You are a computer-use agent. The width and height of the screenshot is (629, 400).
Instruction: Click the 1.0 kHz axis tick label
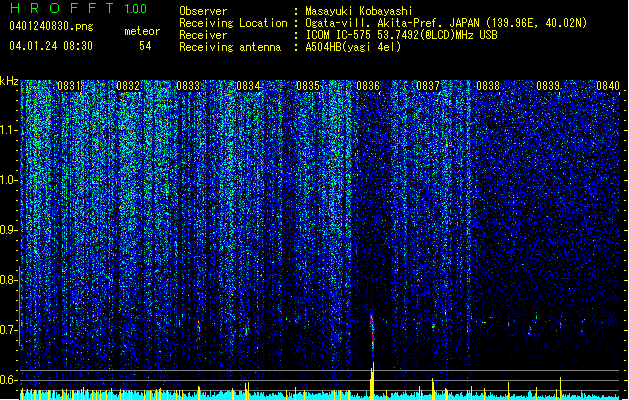(x=9, y=180)
